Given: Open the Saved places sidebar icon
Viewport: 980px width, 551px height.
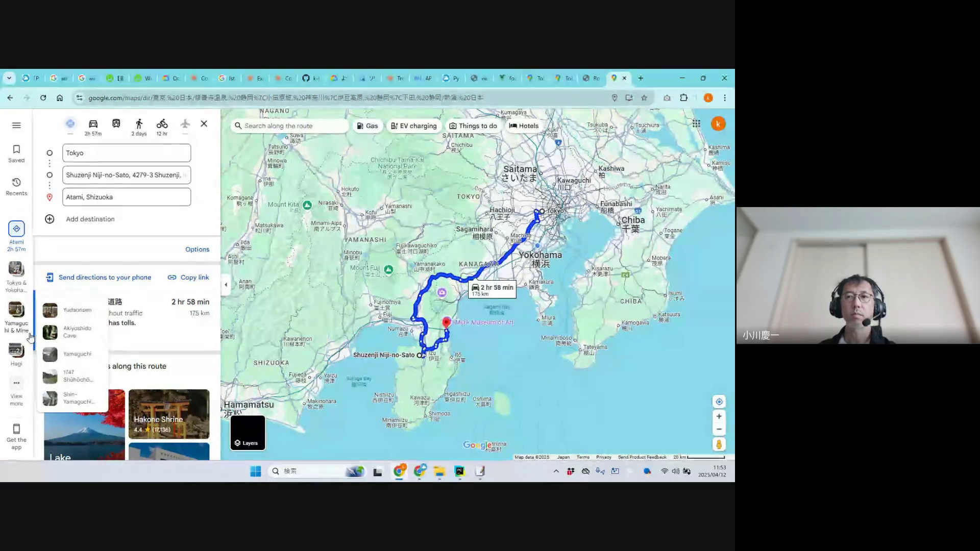Looking at the screenshot, I should tap(16, 153).
